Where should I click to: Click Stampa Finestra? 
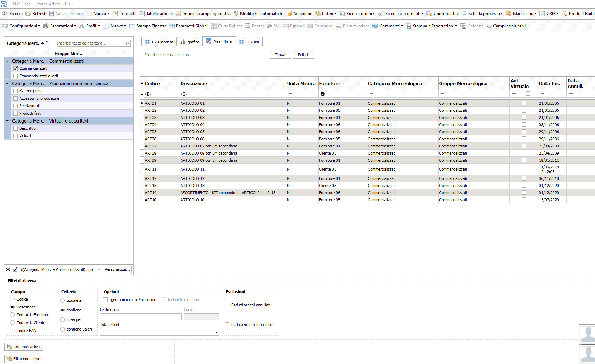[x=148, y=26]
